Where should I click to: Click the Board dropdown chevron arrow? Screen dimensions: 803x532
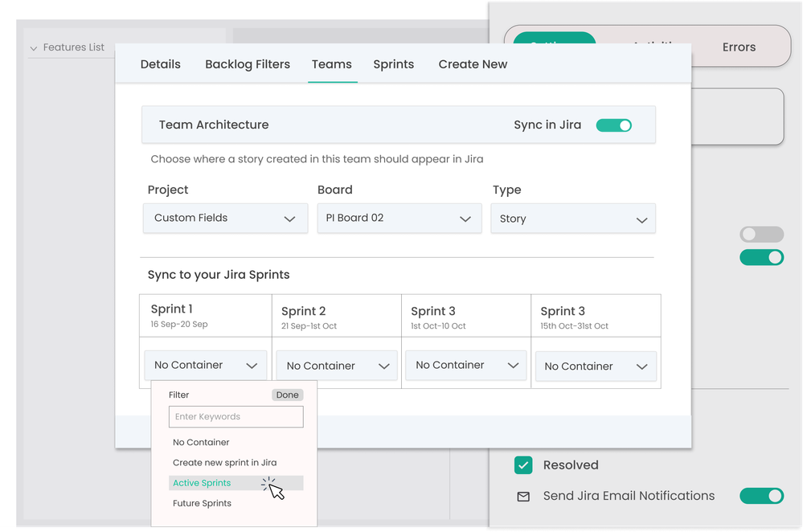(465, 219)
